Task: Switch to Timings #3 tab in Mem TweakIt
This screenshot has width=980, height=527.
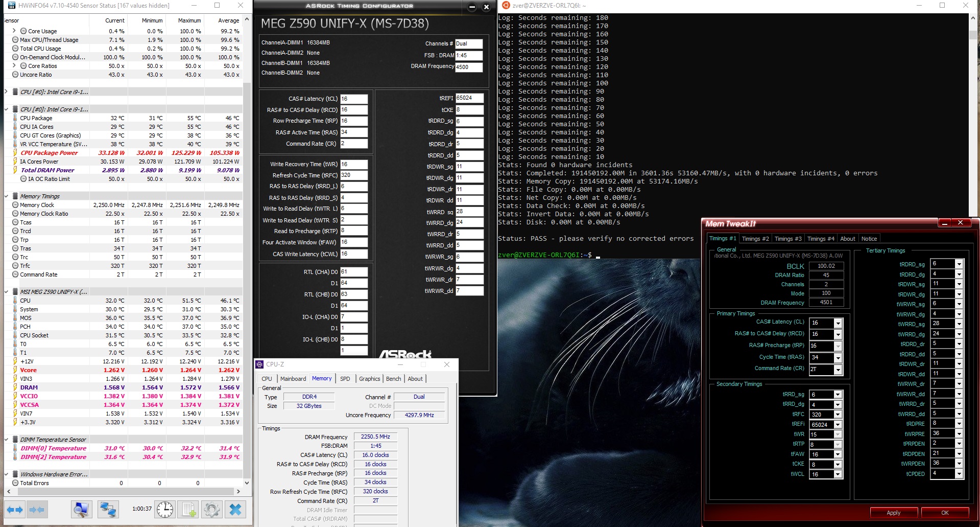Action: pyautogui.click(x=788, y=239)
